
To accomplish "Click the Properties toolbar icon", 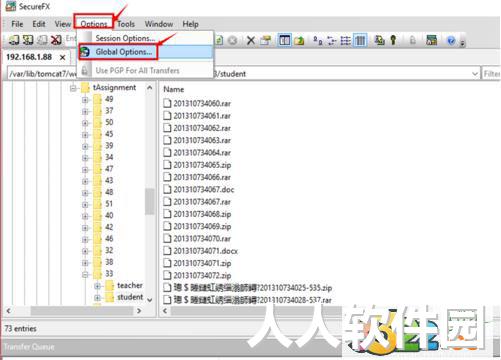I will [265, 40].
